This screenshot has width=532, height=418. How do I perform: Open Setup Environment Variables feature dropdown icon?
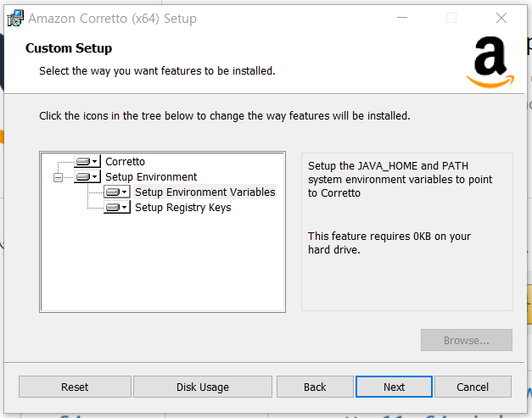click(117, 192)
